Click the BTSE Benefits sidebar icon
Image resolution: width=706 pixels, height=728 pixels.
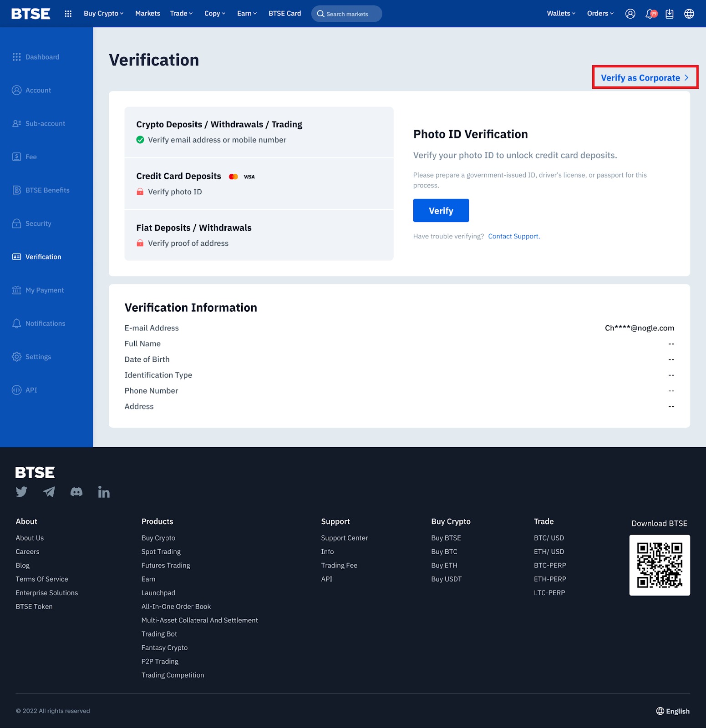click(17, 190)
